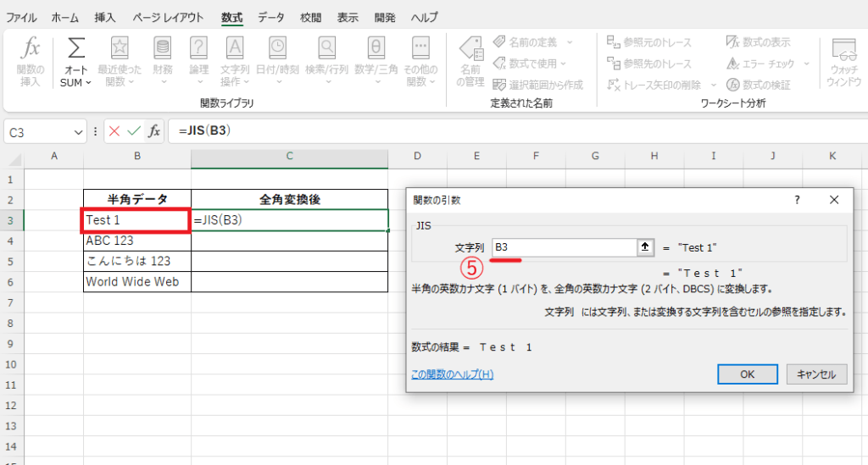
Task: Open the Name Box dropdown arrow
Action: coord(78,132)
